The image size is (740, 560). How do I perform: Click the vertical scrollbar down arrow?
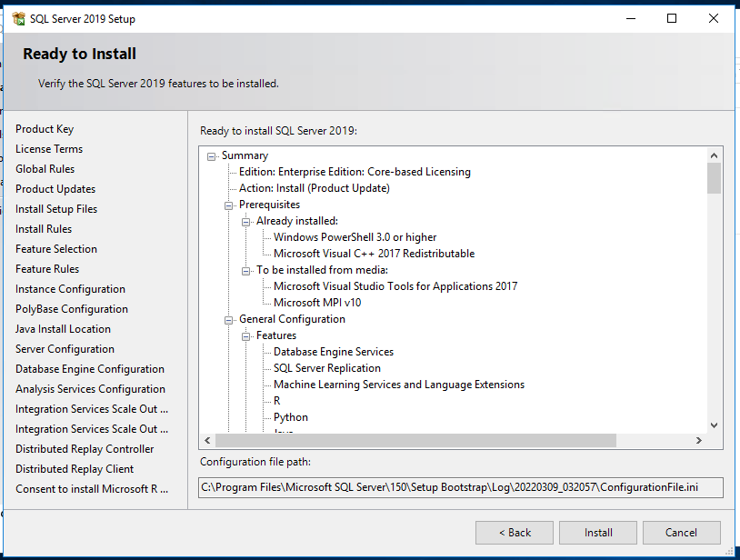tap(714, 425)
